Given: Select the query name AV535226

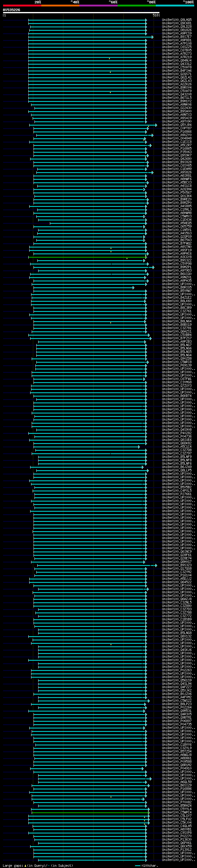Looking at the screenshot, I should click(x=11, y=10).
